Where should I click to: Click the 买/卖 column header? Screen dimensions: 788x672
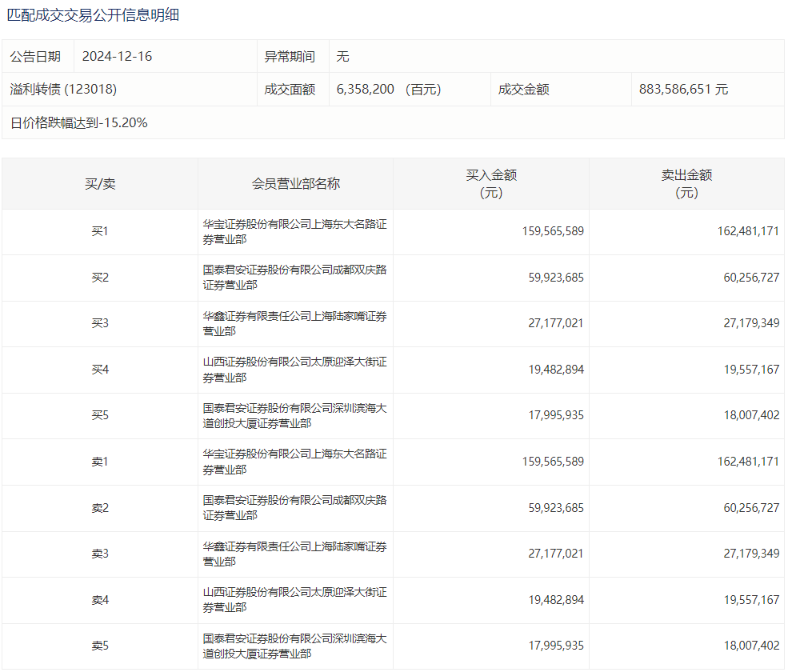(100, 184)
